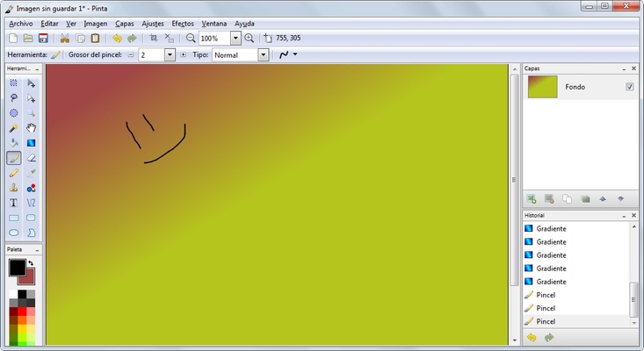
Task: Select the Move Selected tool
Action: pos(32,83)
